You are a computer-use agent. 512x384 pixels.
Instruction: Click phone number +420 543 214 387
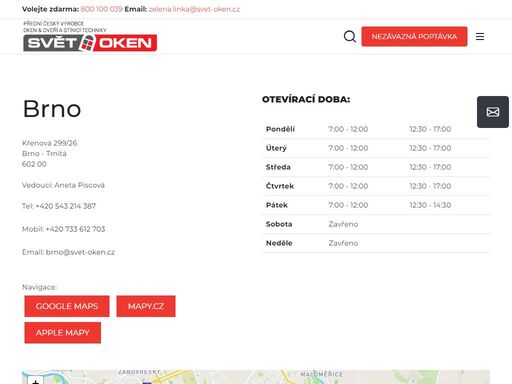coord(66,206)
